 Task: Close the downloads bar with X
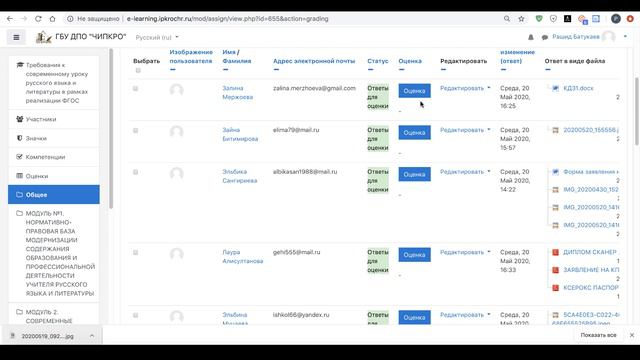(x=632, y=335)
